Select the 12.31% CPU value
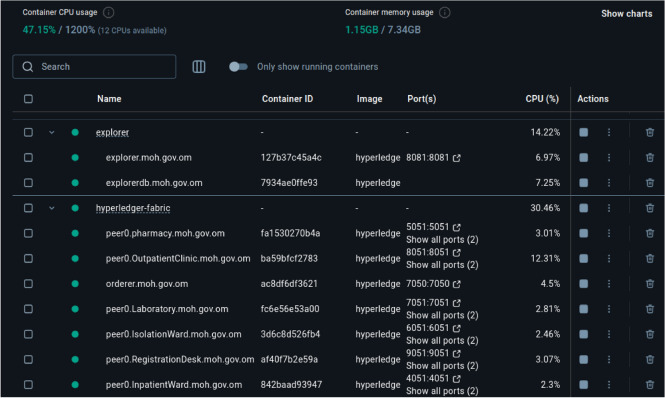The image size is (665, 398). pos(545,258)
